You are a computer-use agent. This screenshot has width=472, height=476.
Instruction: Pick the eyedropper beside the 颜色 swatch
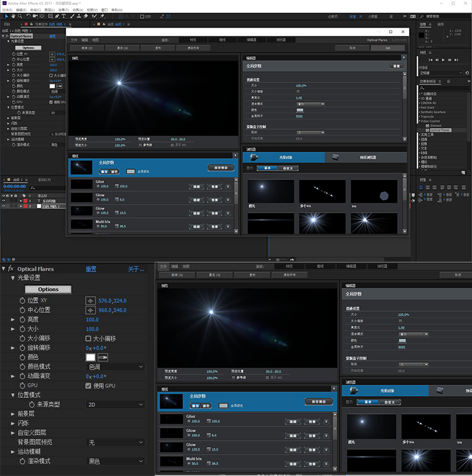tap(102, 357)
